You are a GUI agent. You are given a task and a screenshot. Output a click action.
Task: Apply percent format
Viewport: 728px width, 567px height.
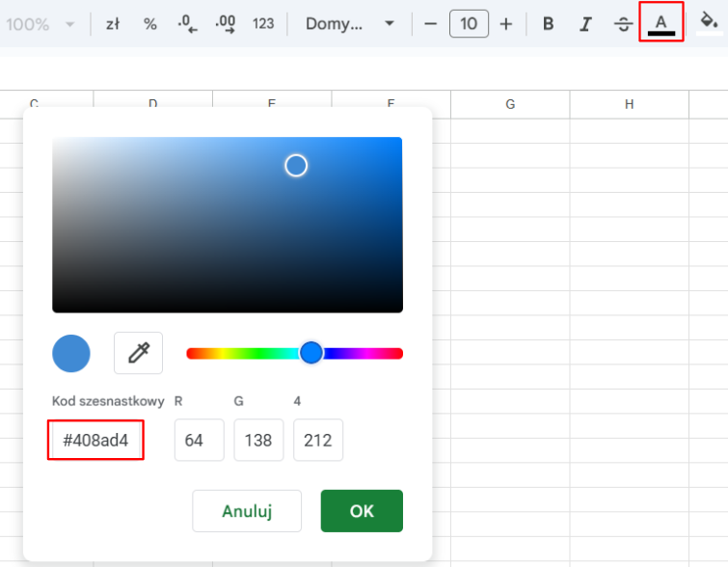pyautogui.click(x=150, y=24)
